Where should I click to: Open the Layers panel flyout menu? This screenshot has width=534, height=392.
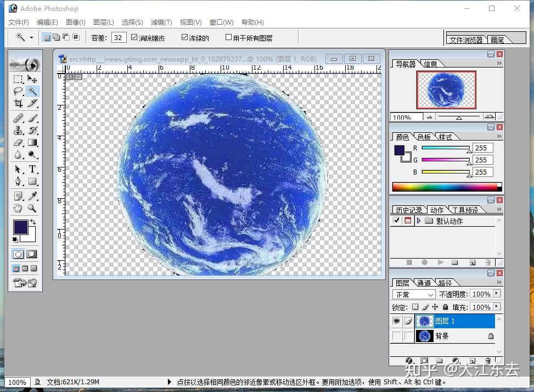(499, 282)
